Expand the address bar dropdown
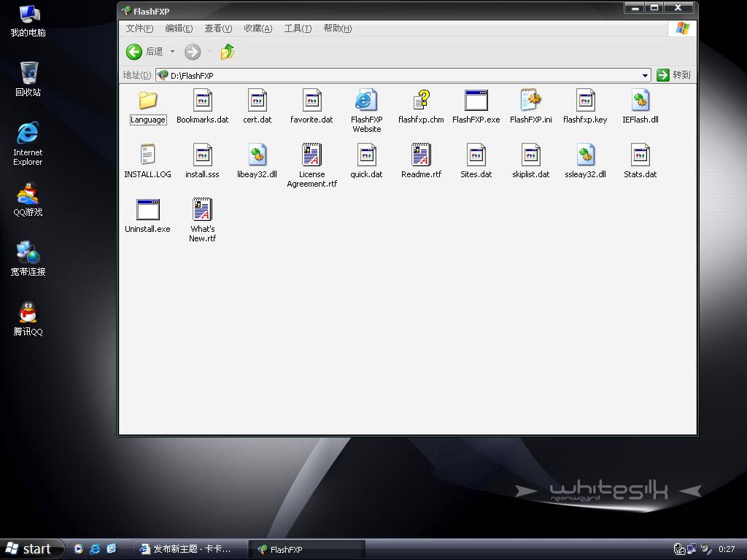The width and height of the screenshot is (747, 560). (x=645, y=75)
